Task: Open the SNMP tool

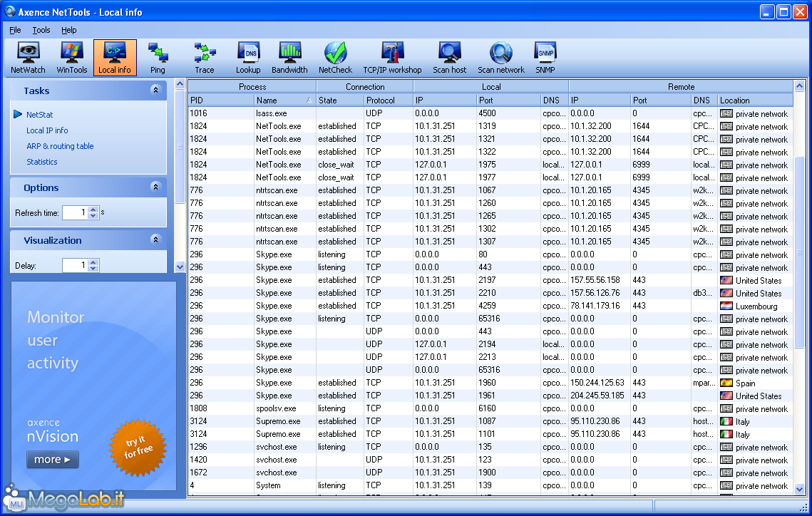Action: pos(545,58)
